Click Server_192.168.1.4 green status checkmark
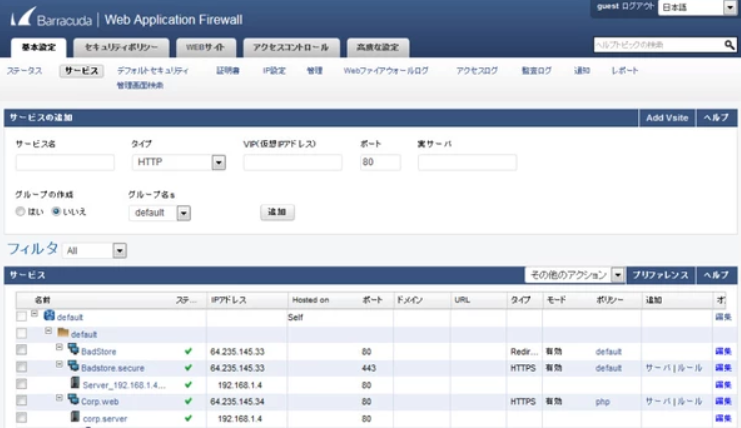Screen dimensions: 741x428 pyautogui.click(x=188, y=385)
